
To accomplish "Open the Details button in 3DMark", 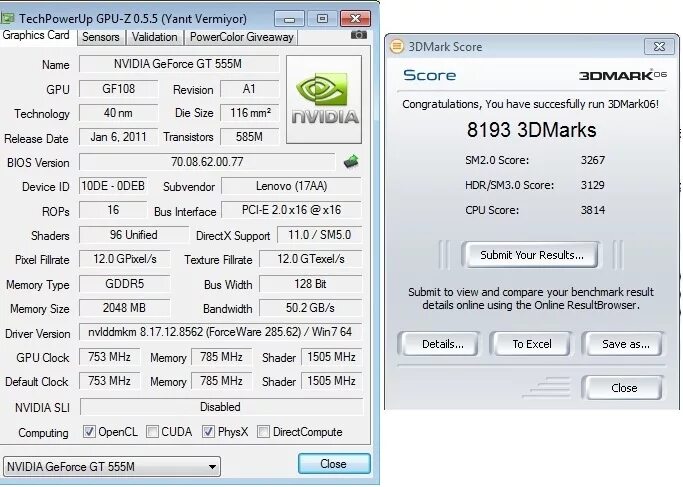I will 439,344.
